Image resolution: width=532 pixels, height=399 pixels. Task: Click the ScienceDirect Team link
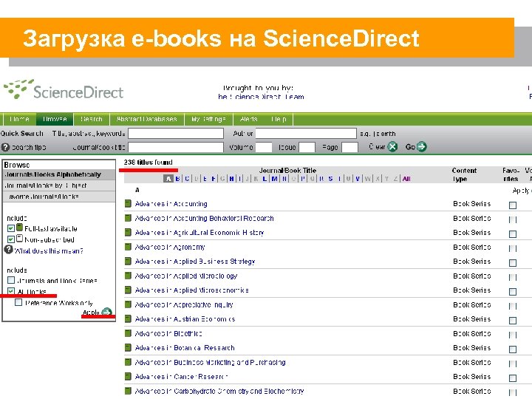point(261,97)
